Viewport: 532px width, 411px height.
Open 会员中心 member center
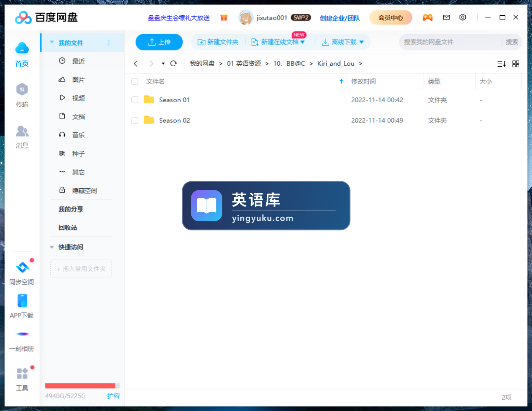point(391,17)
